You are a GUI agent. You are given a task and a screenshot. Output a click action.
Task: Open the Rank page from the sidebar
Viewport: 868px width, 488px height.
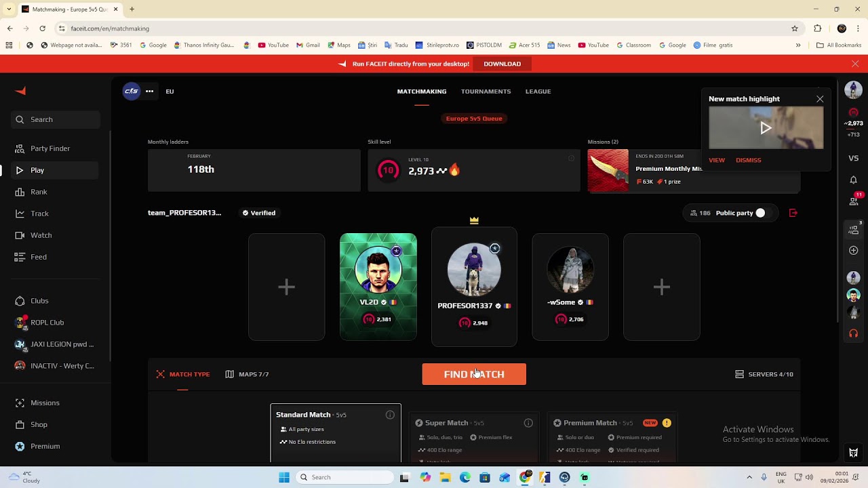[39, 192]
